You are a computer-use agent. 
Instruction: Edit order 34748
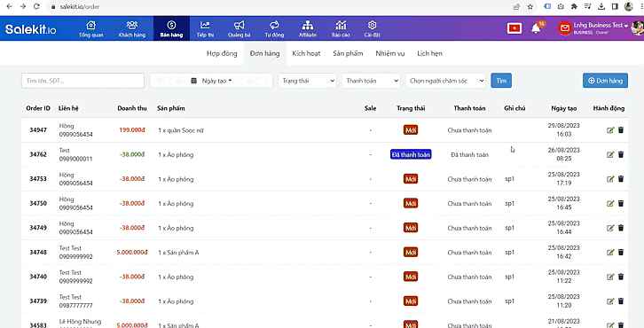[610, 253]
